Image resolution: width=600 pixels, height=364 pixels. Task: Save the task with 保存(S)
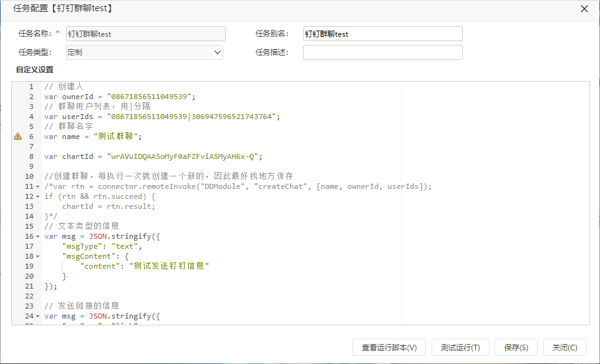(516, 347)
